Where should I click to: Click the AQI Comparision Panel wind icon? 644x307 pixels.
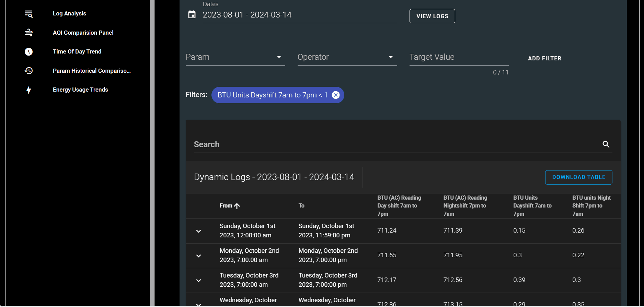coord(29,33)
